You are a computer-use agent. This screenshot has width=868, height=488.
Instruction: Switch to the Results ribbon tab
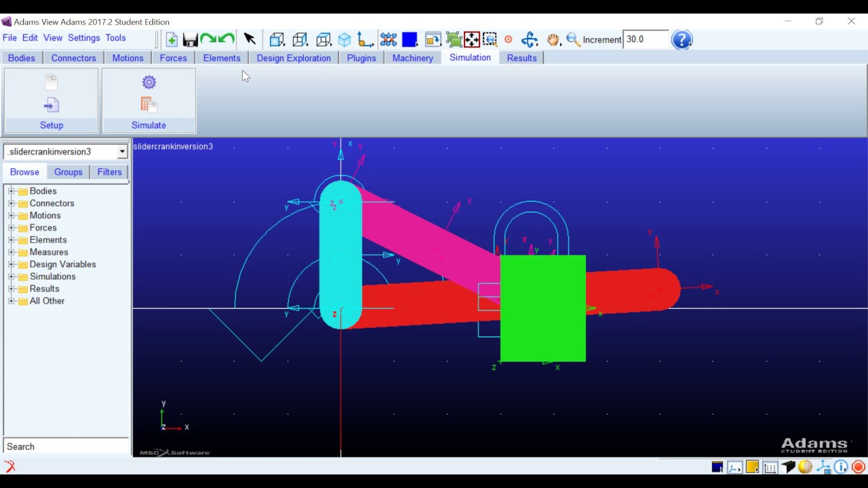coord(522,58)
